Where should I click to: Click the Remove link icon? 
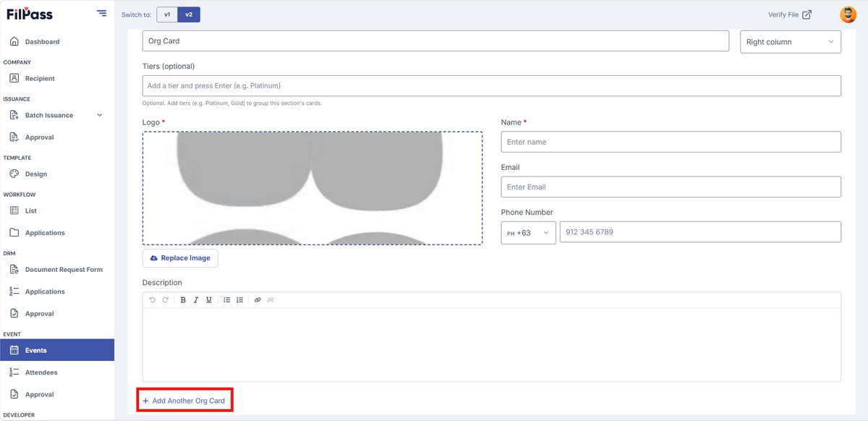pos(271,299)
